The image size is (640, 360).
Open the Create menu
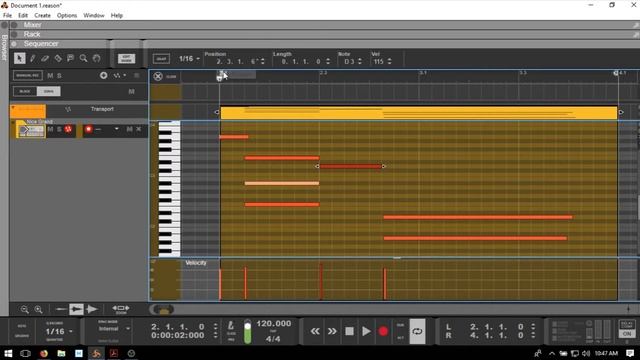[x=42, y=16]
